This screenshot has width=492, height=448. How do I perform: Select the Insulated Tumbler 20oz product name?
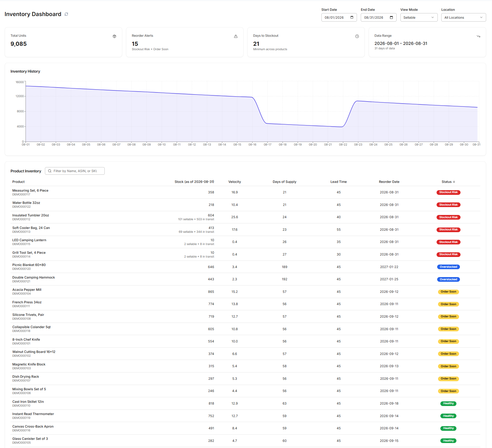coord(31,215)
